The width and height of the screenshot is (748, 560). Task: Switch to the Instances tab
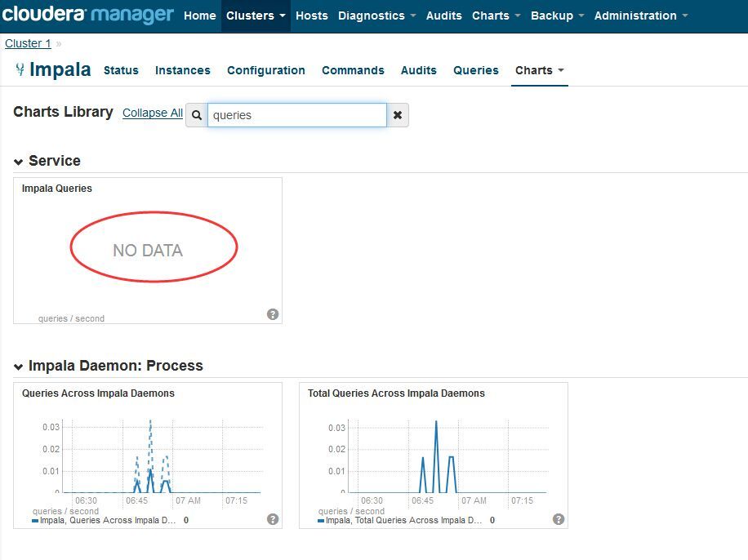pos(183,70)
